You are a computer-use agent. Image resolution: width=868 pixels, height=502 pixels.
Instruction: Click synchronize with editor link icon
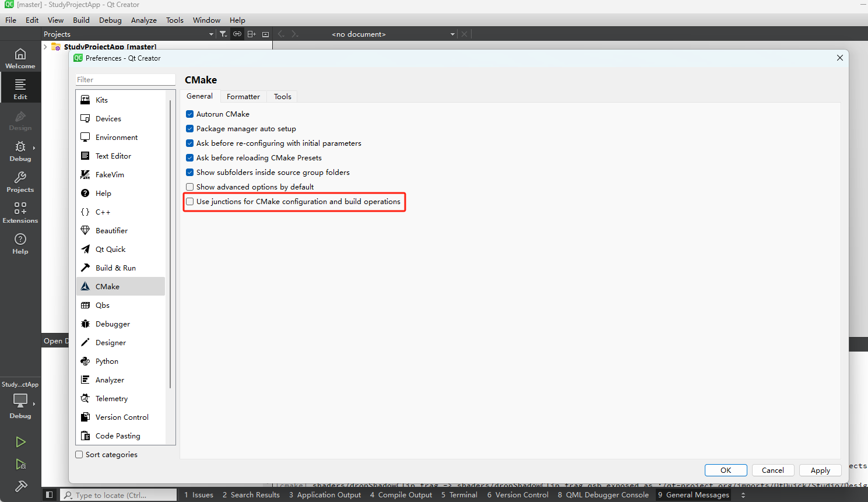point(237,34)
